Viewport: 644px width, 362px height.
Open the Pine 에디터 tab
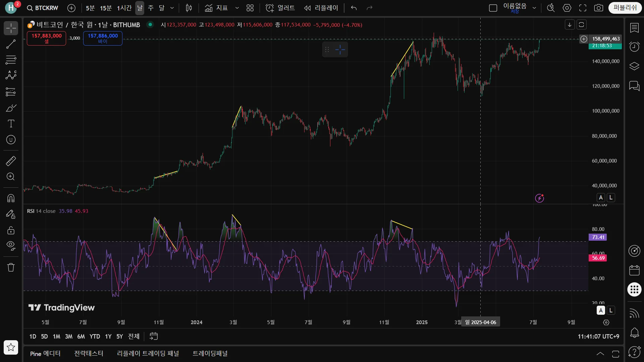click(45, 354)
